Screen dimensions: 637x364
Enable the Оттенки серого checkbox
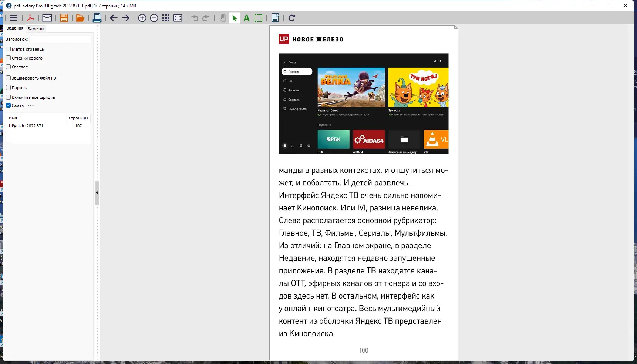(x=9, y=58)
